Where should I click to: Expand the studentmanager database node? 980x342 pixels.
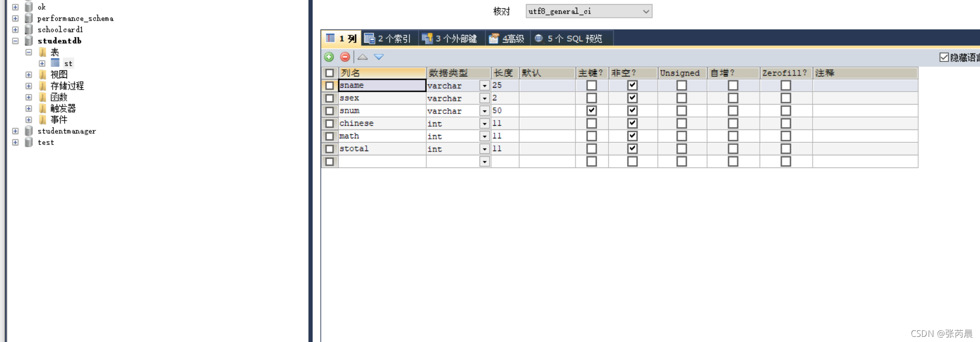pyautogui.click(x=15, y=131)
